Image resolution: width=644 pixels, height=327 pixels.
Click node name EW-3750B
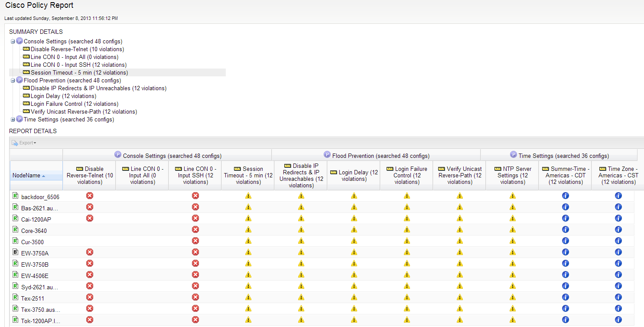[35, 265]
